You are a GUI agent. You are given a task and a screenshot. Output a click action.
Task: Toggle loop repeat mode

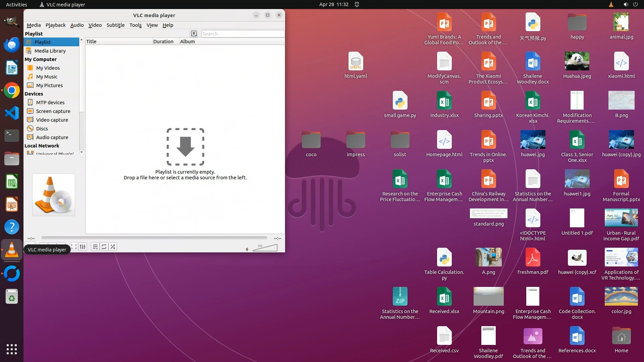104,247
